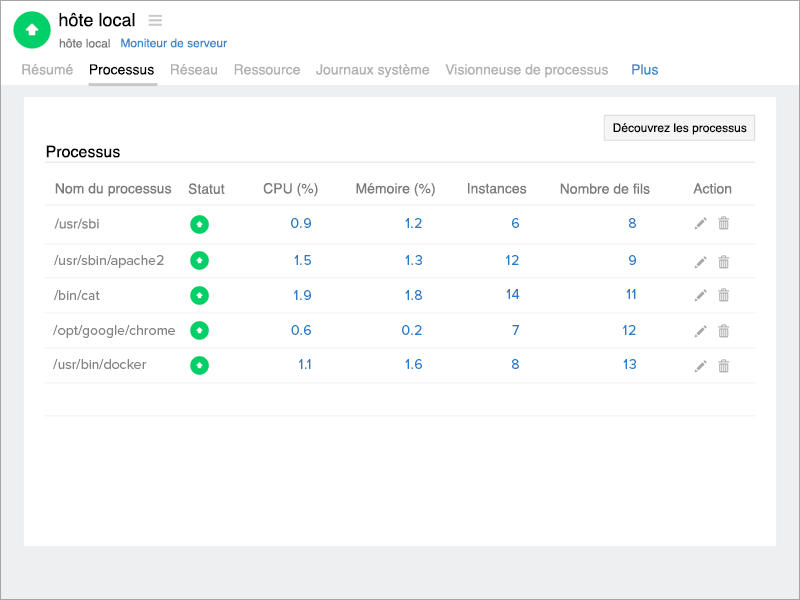This screenshot has width=800, height=600.
Task: Delete the /usr/sbi process entry
Action: [724, 224]
